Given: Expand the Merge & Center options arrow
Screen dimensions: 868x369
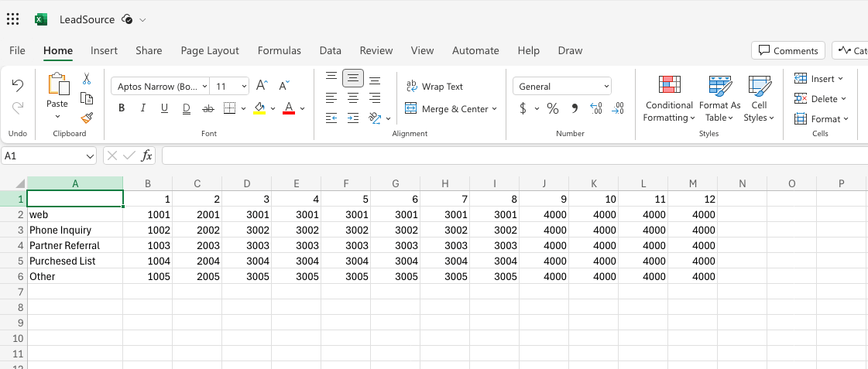Looking at the screenshot, I should click(x=494, y=109).
